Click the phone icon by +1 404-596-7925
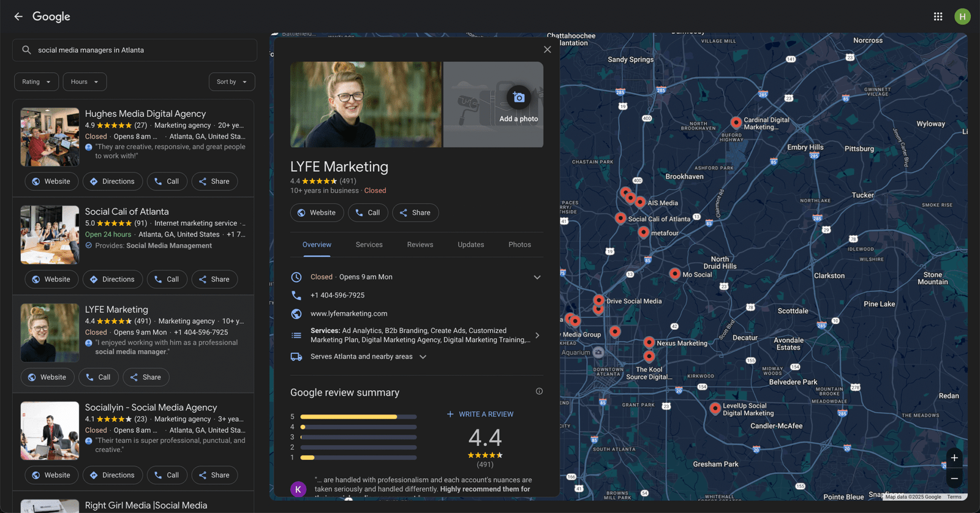 click(296, 295)
